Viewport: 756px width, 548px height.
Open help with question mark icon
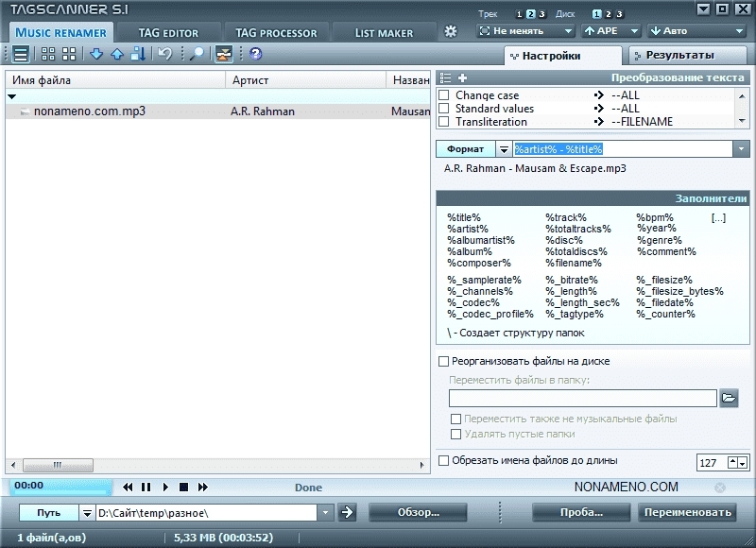(255, 54)
